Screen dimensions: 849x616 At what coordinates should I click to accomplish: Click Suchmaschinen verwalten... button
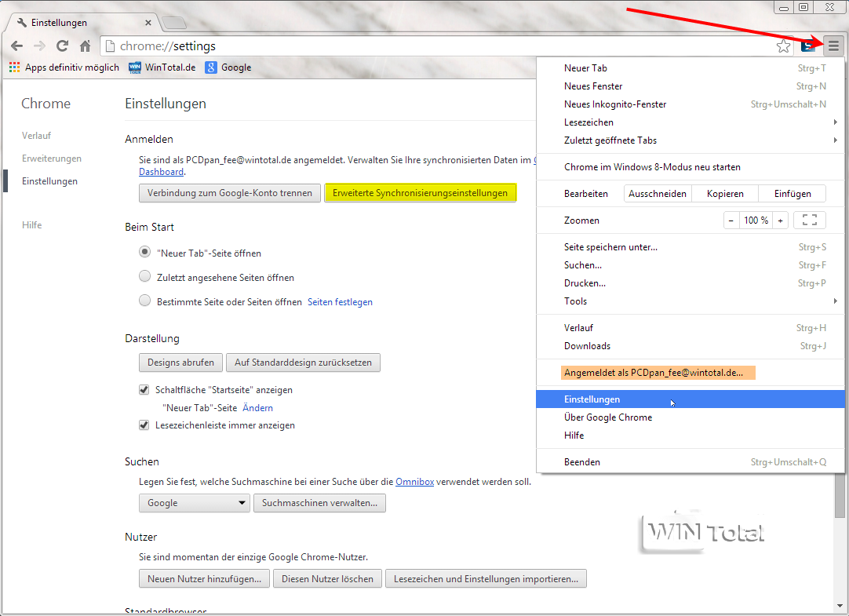pos(319,503)
